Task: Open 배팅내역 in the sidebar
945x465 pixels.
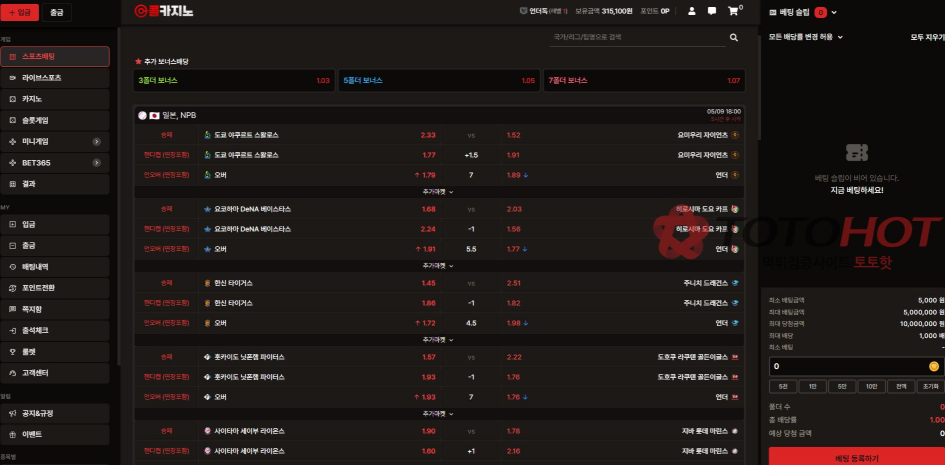Action: (x=55, y=267)
